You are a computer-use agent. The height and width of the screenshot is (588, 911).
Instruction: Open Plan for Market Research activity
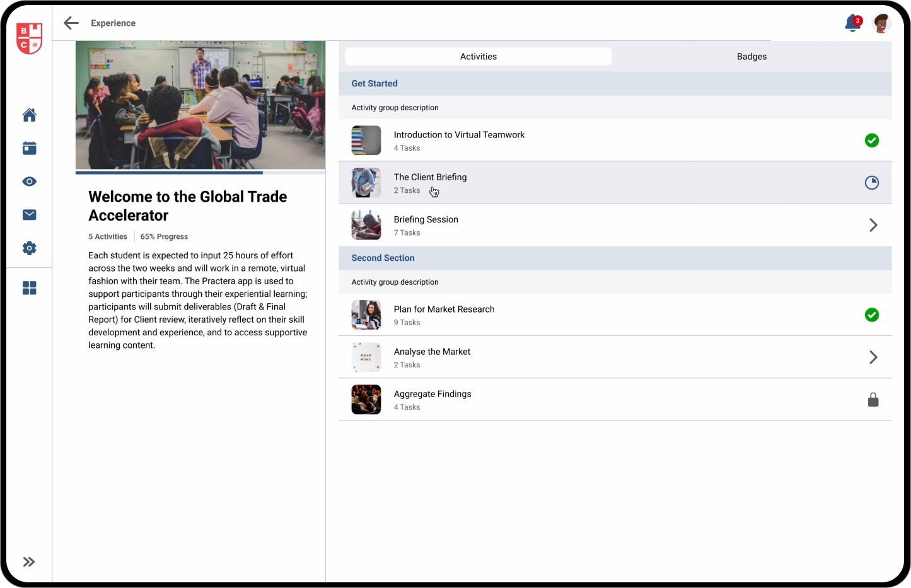tap(615, 315)
